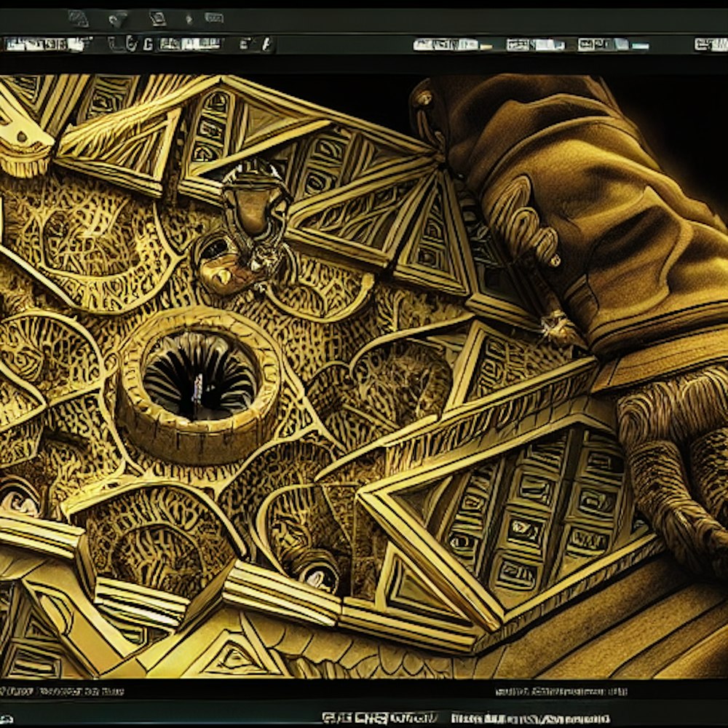Screen dimensions: 728x728
Task: Click the diamond-shaped icon in the top toolbar
Action: (x=79, y=18)
